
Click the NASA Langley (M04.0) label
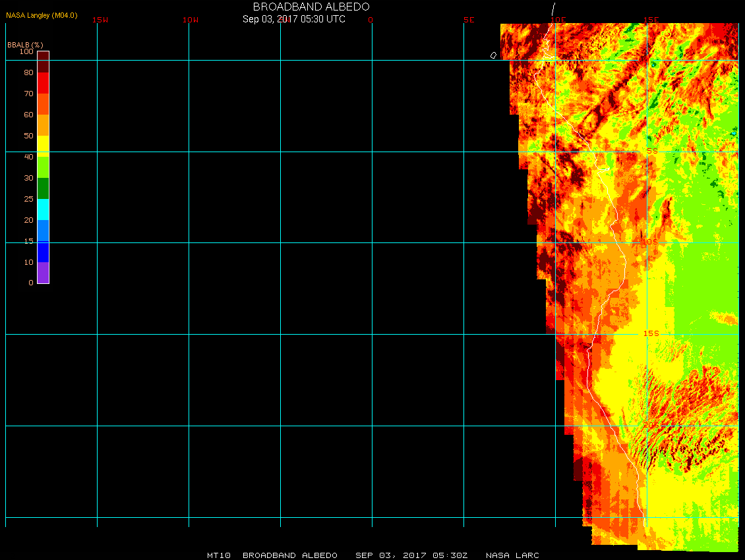[x=42, y=14]
